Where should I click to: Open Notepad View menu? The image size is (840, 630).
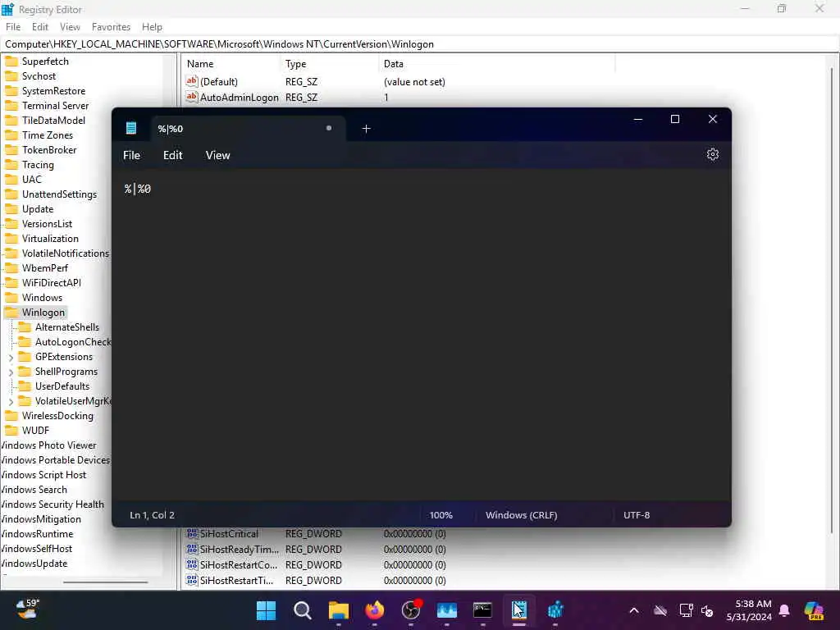217,155
